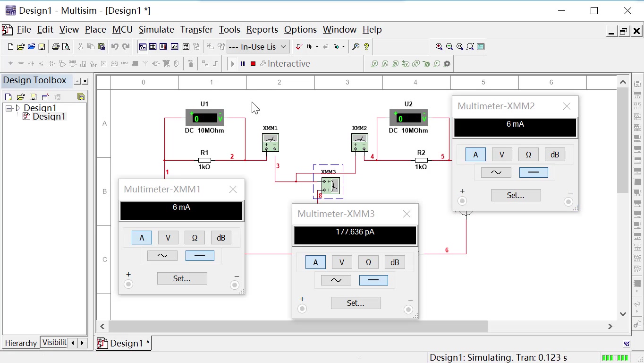This screenshot has height=363, width=644.
Task: Open back annotate dropdown arrow in toolbar
Action: [x=317, y=47]
